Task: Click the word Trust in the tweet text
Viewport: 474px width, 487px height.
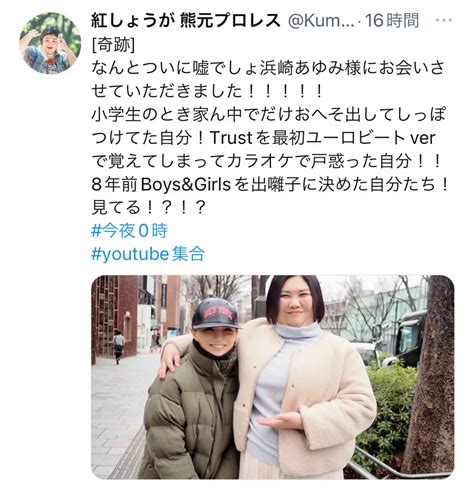Action: tap(231, 138)
